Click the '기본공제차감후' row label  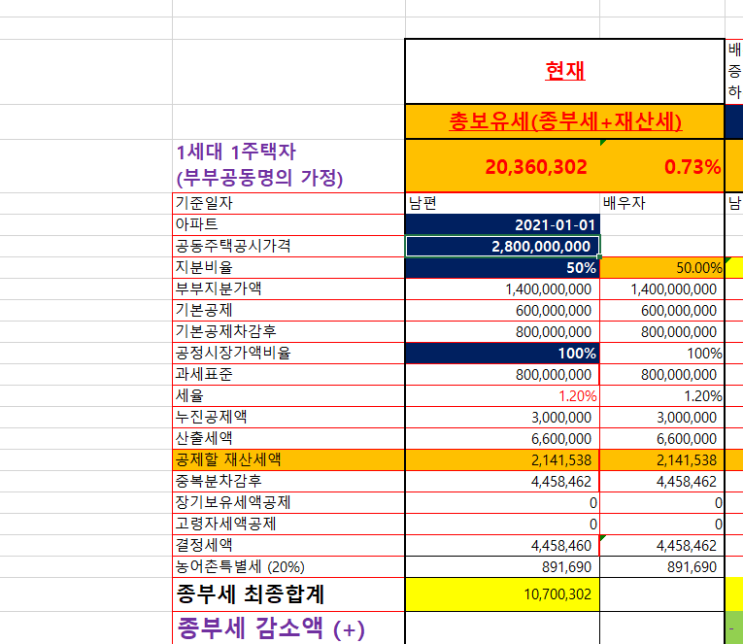pyautogui.click(x=288, y=331)
